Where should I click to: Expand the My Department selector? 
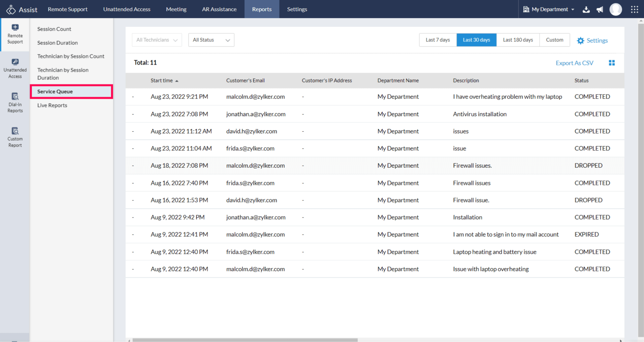point(549,9)
